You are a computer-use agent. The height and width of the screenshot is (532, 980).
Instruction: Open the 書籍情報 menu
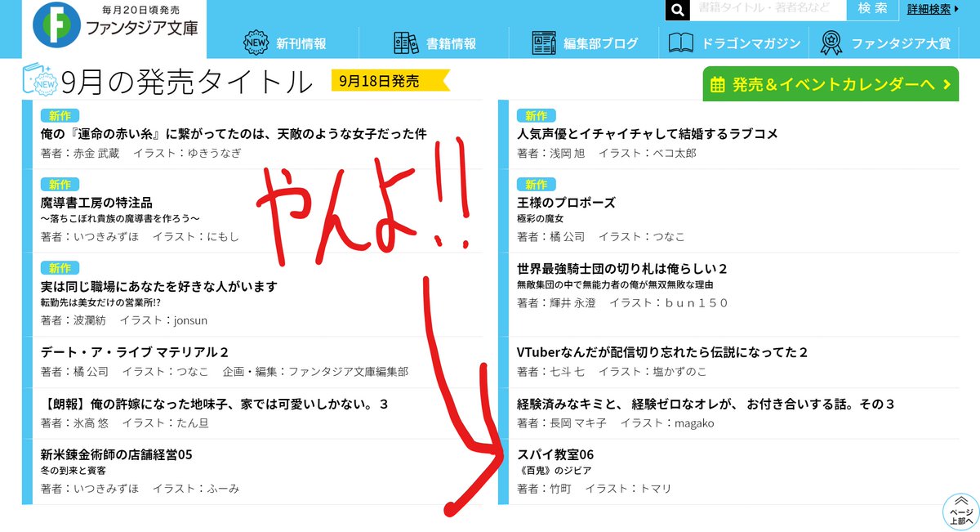451,43
